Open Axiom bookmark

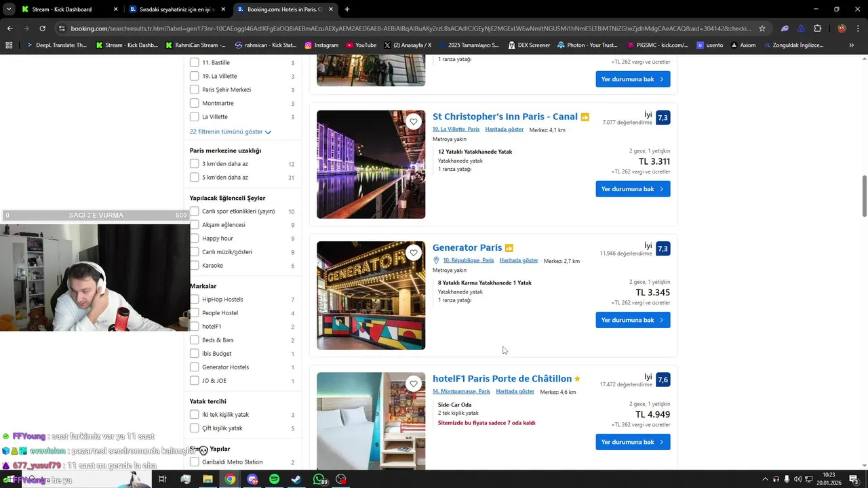[x=743, y=45]
